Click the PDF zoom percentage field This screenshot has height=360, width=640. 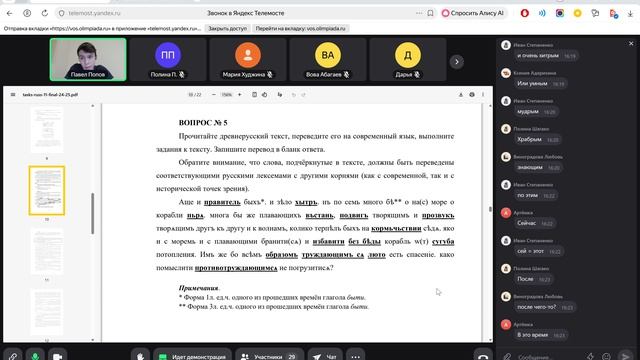227,95
